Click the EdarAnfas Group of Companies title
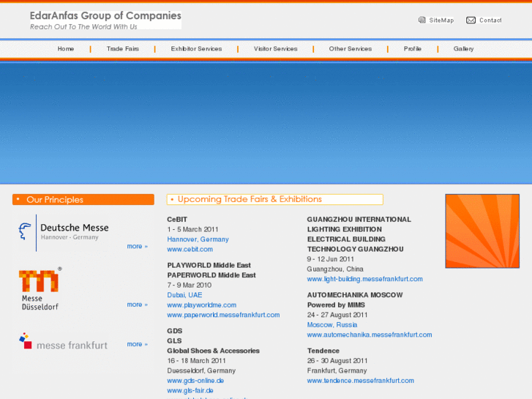 click(x=105, y=15)
